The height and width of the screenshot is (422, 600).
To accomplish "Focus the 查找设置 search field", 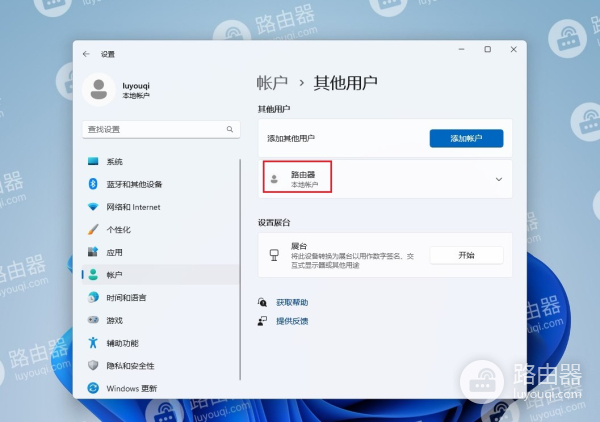I will coord(161,129).
